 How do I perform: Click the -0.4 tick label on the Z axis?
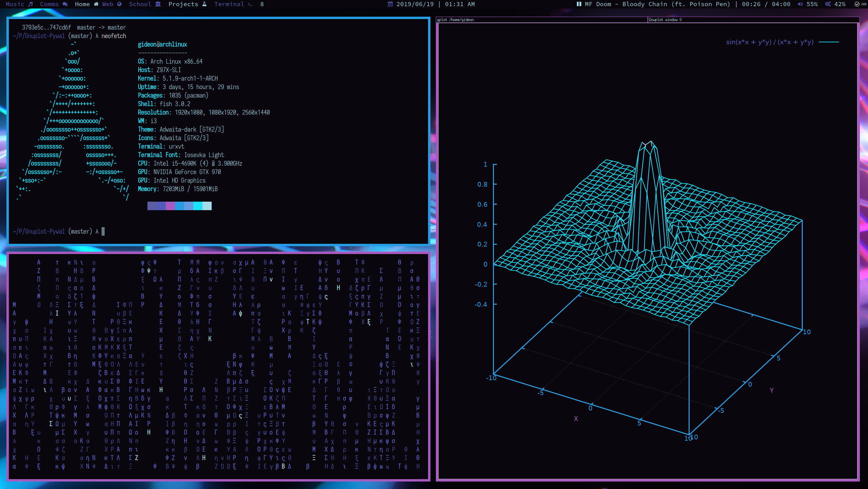(481, 304)
